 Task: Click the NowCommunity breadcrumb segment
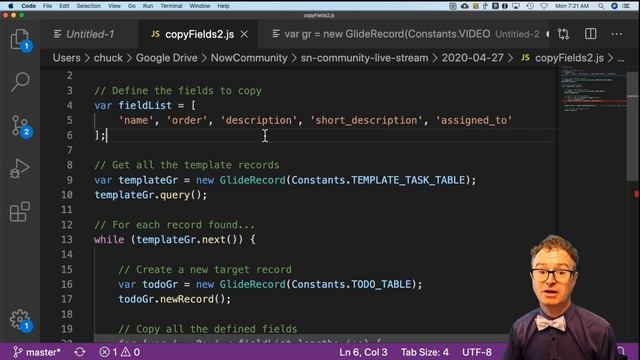pos(249,58)
